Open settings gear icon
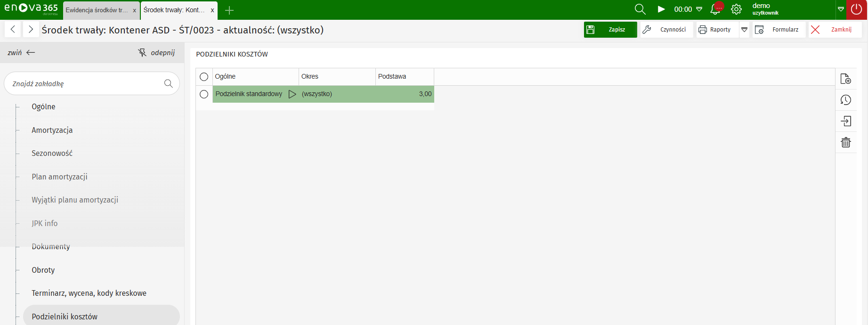Viewport: 868px width, 325px height. pos(736,9)
